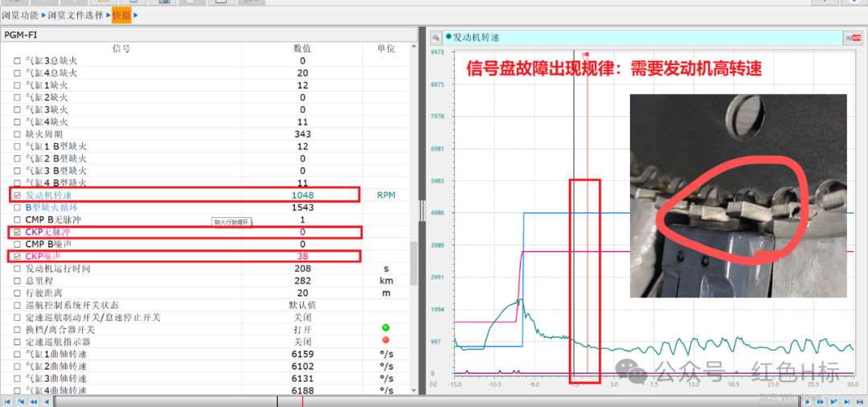
Task: Tick the 气缸2缺火 checkbox
Action: coord(17,97)
